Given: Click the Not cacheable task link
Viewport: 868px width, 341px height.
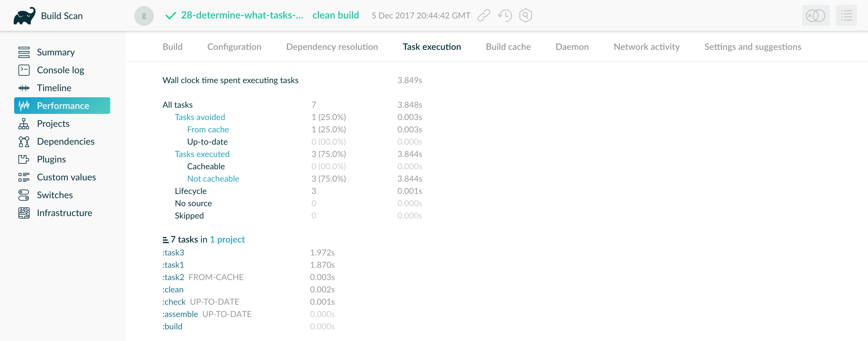Looking at the screenshot, I should [213, 178].
